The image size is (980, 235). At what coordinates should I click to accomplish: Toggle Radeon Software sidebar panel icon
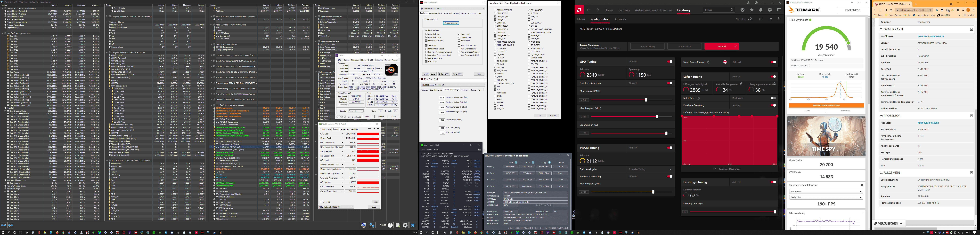click(779, 10)
